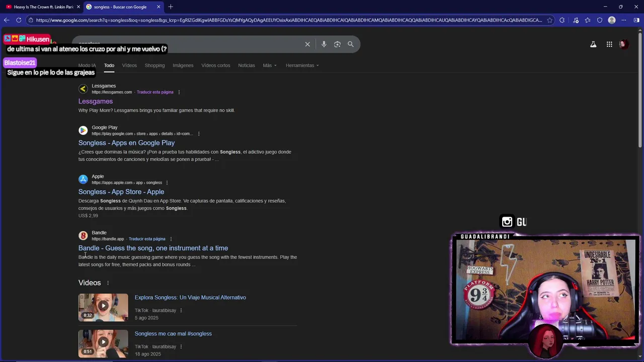Click the Bandle site favicon
Image resolution: width=644 pixels, height=362 pixels.
pyautogui.click(x=83, y=236)
